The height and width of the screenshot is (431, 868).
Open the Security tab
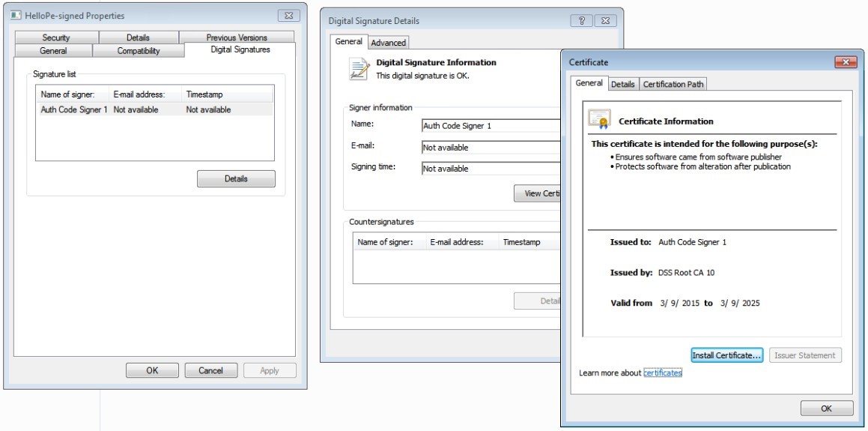coord(56,37)
